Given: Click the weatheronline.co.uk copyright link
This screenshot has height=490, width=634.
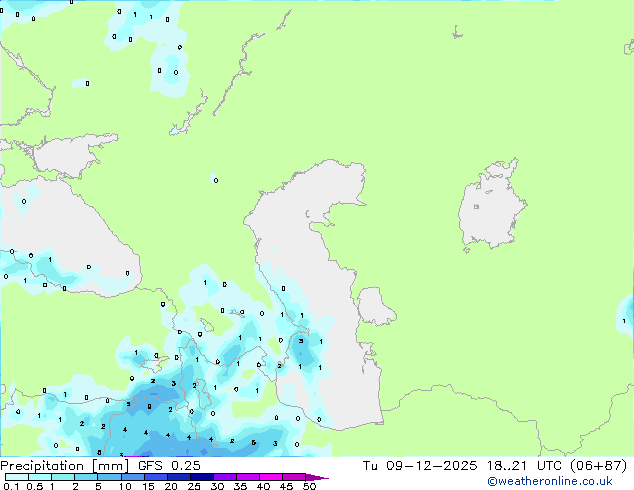Looking at the screenshot, I should [x=549, y=481].
